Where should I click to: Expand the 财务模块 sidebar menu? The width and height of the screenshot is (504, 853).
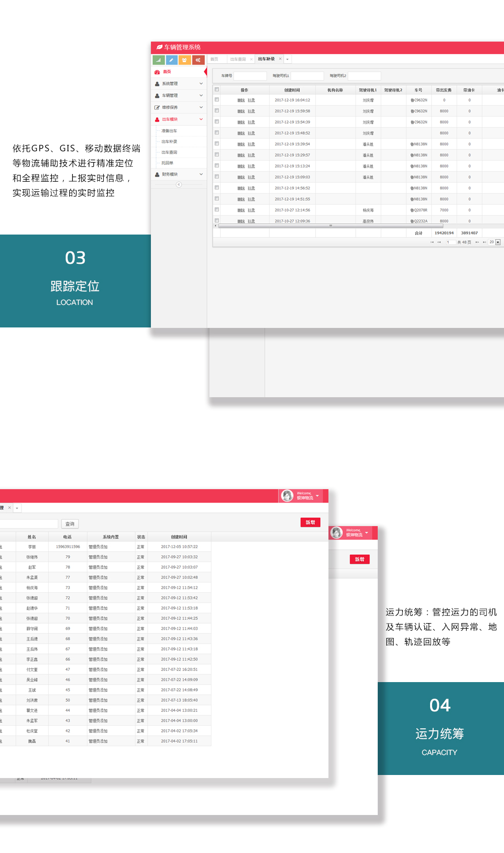[179, 175]
